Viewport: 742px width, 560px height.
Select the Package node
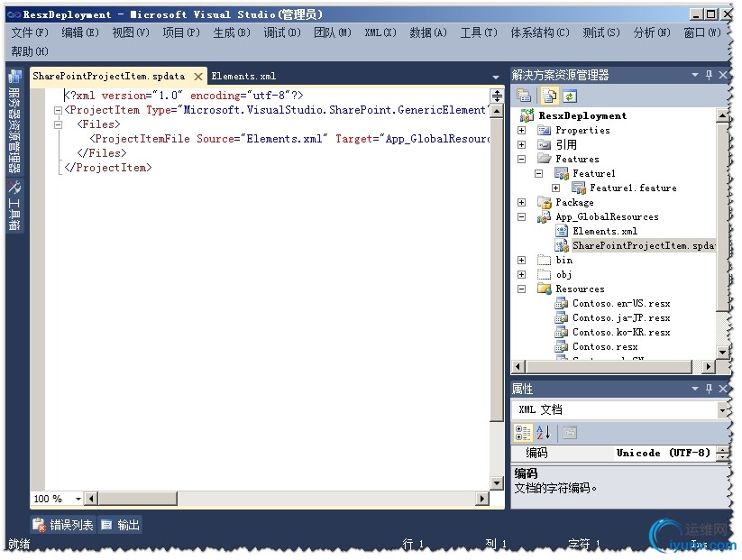(574, 202)
